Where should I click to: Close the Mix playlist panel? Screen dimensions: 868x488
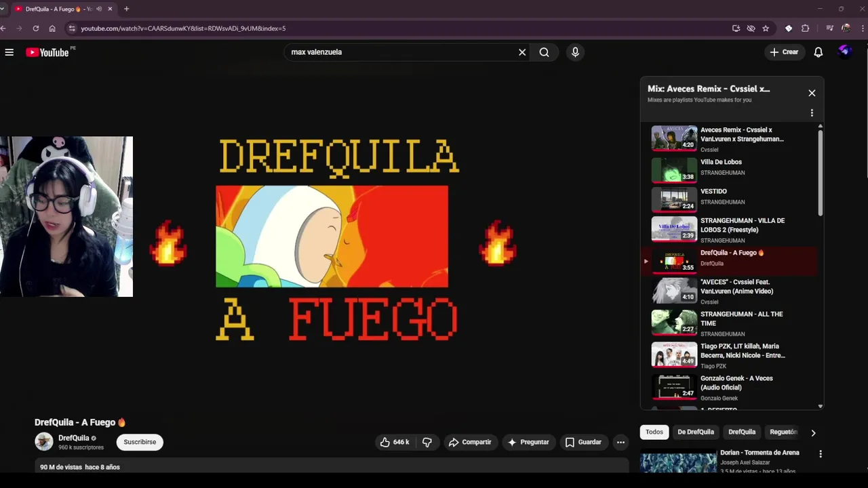pos(812,94)
